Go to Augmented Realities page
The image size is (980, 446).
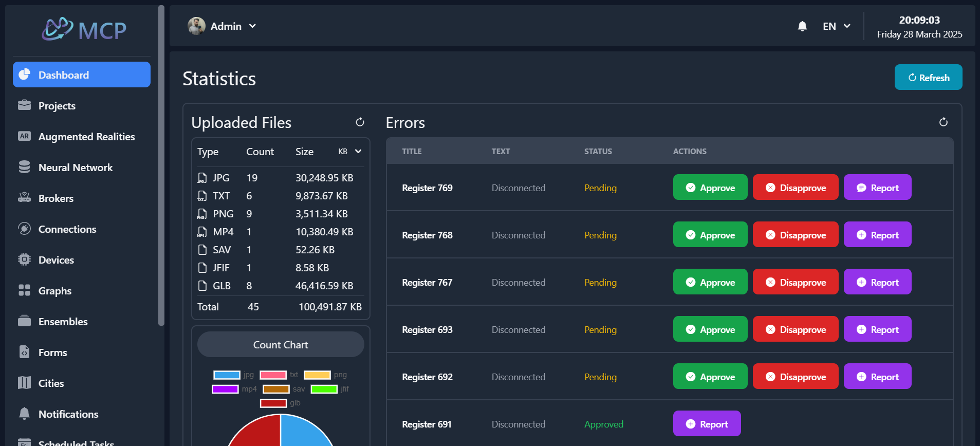coord(86,137)
